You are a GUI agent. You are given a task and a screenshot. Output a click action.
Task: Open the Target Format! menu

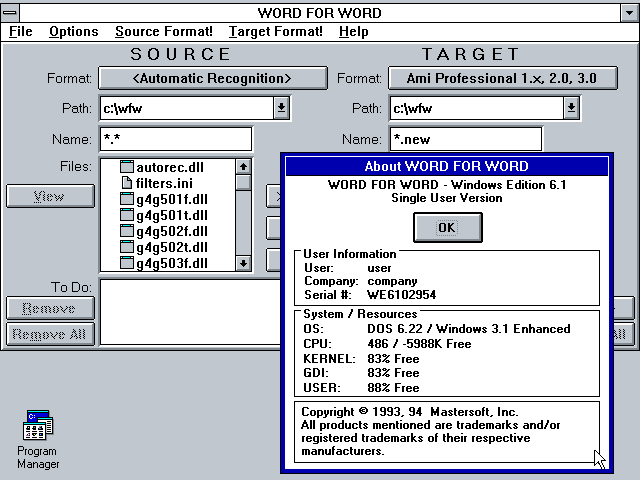pos(276,31)
